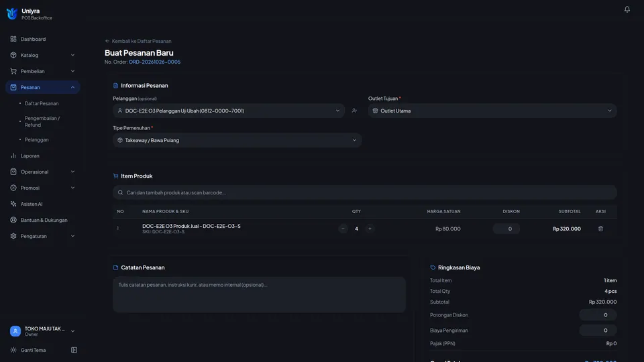This screenshot has width=644, height=362.
Task: Go to Daftar Pesanan submenu
Action: point(42,103)
